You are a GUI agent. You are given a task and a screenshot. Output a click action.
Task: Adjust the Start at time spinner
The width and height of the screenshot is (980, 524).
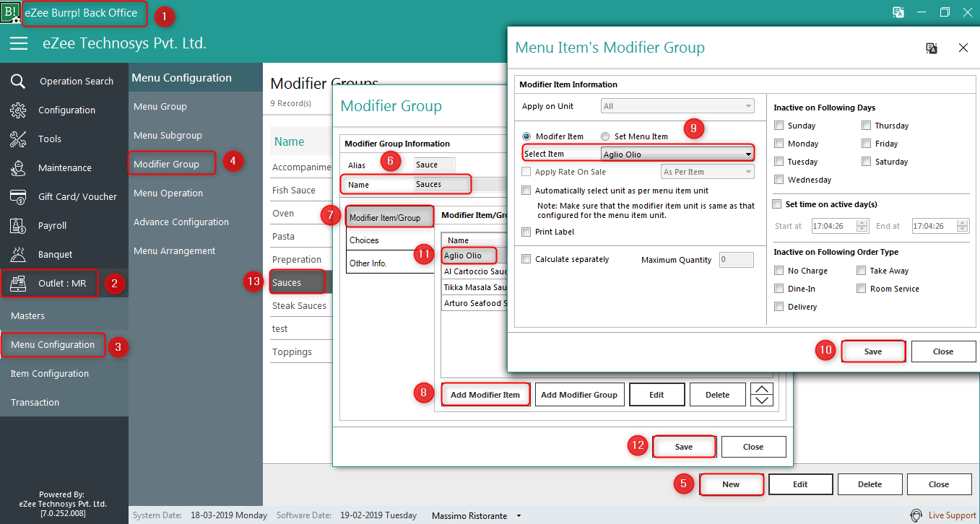tap(862, 226)
